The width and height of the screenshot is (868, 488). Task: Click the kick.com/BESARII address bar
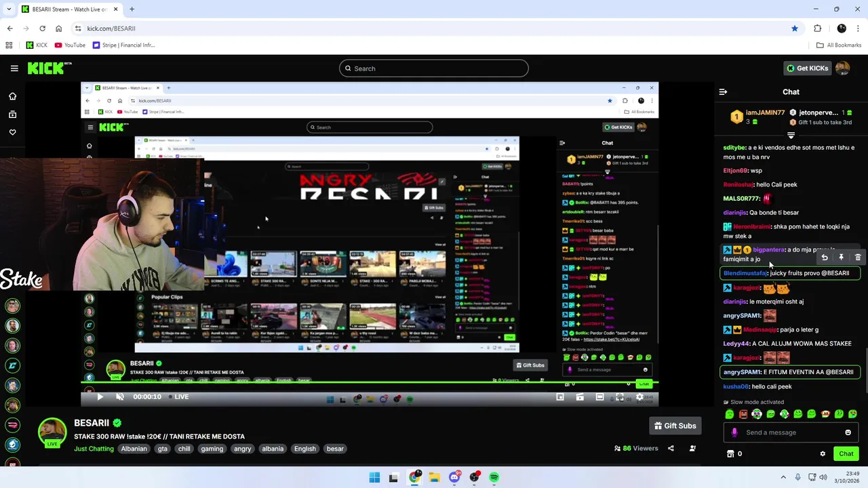click(434, 28)
